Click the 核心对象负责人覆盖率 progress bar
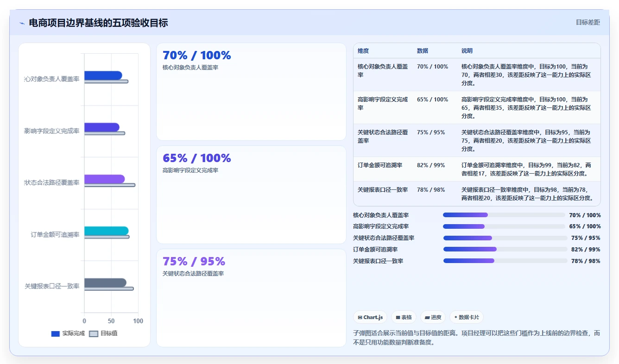This screenshot has width=619, height=364. point(504,215)
